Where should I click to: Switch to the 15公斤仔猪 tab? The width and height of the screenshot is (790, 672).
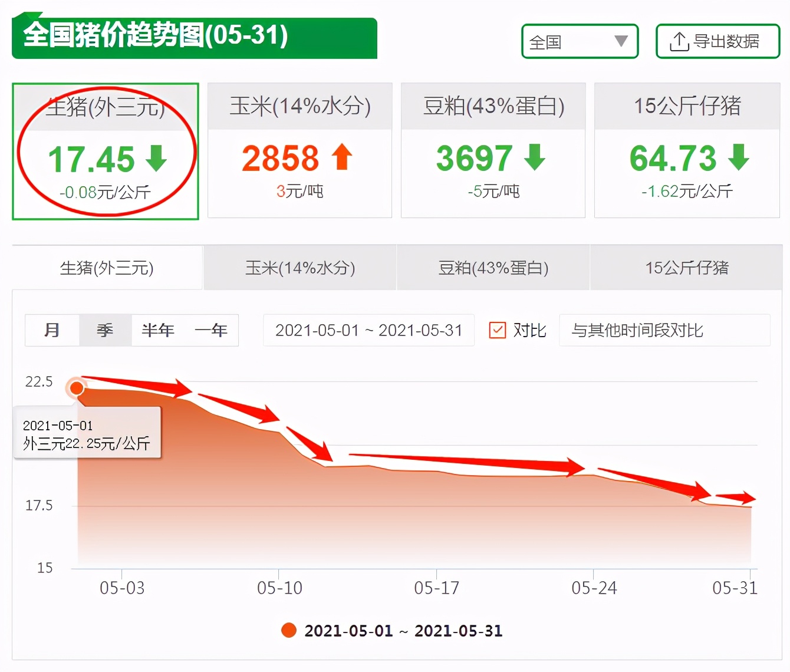687,268
